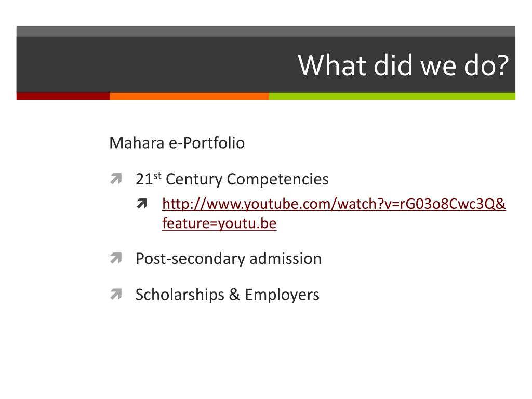Click the dark arrow bullet beside YouTube link

pos(142,204)
